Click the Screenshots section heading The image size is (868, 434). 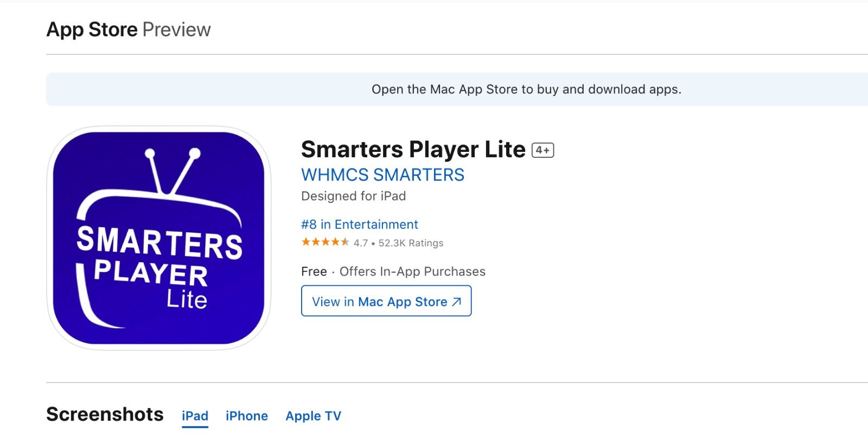click(x=105, y=414)
